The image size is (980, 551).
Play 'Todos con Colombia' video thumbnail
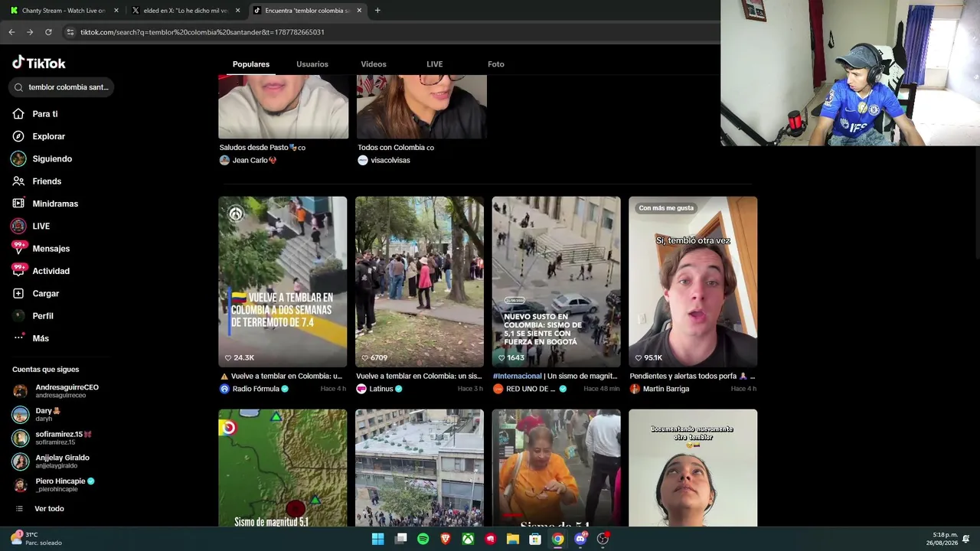click(421, 107)
